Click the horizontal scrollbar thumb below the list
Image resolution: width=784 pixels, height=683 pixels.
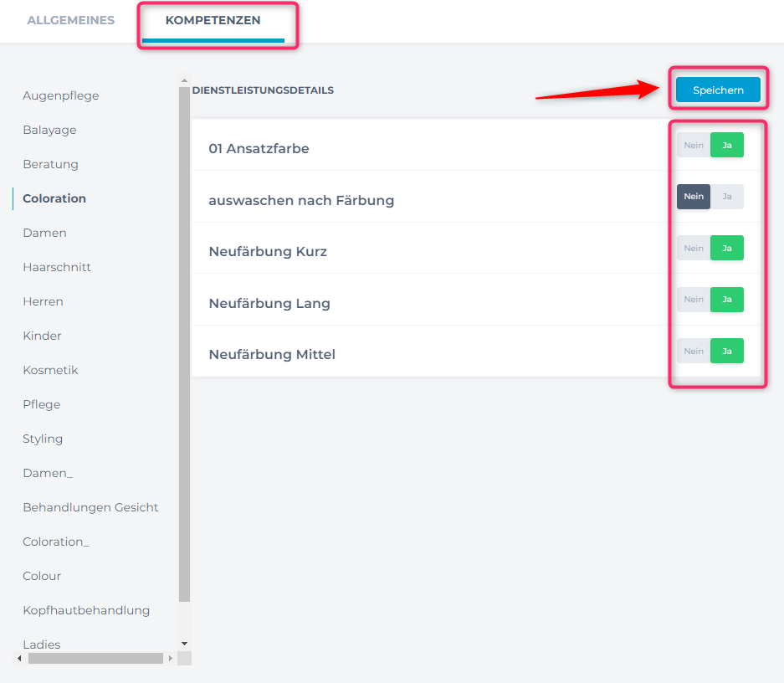pos(95,659)
